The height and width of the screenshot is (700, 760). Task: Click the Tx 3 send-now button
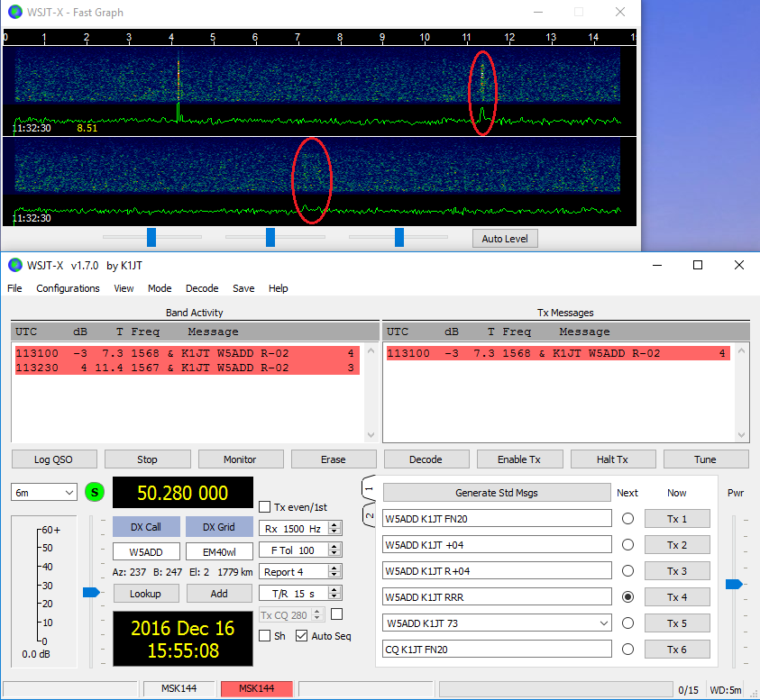[x=676, y=570]
